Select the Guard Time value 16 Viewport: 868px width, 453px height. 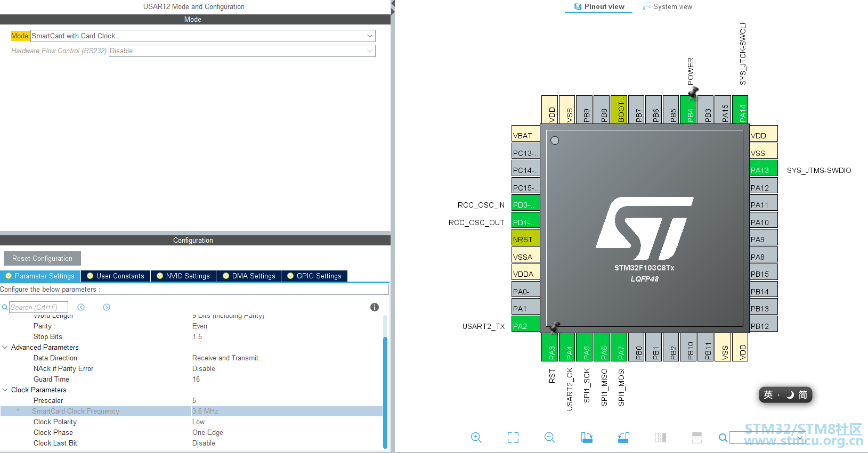coord(196,379)
